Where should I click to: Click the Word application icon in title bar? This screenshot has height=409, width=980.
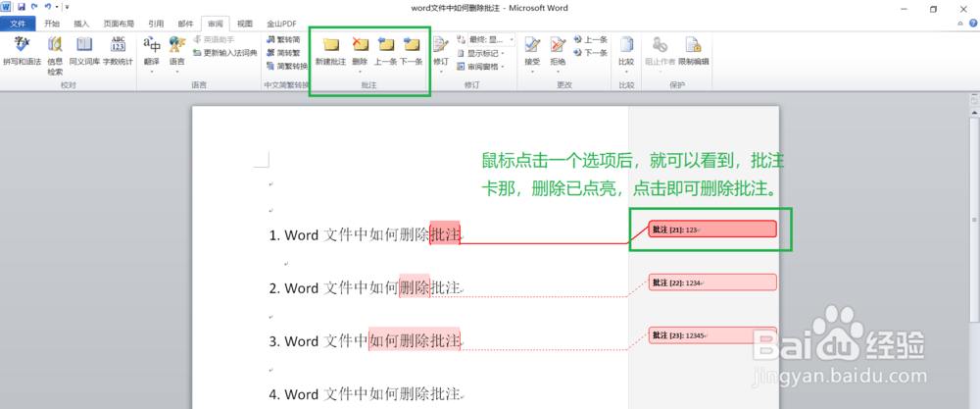click(x=6, y=7)
